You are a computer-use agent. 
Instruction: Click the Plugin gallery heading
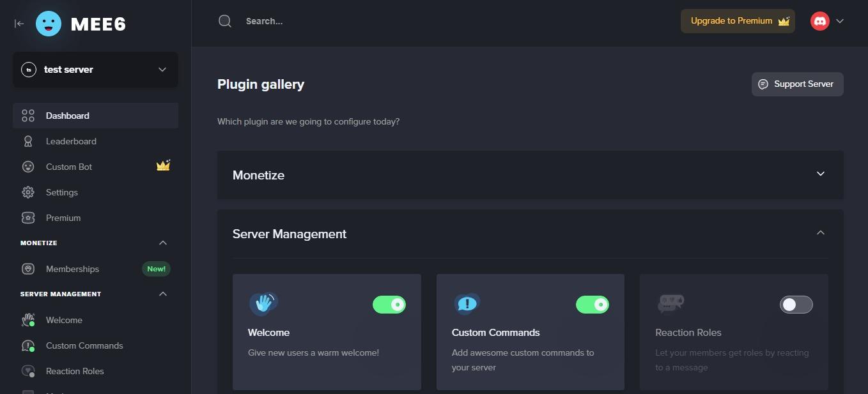tap(261, 84)
